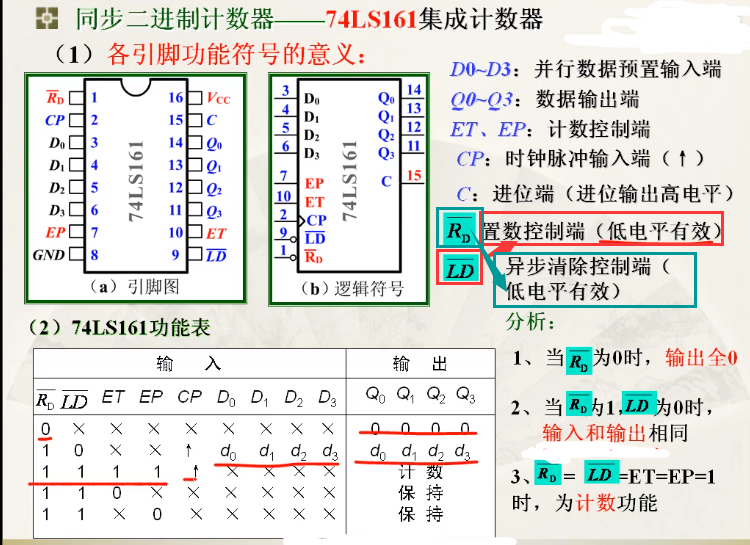Select the line Q0~Q3 数据输出端
The width and height of the screenshot is (750, 545).
545,100
